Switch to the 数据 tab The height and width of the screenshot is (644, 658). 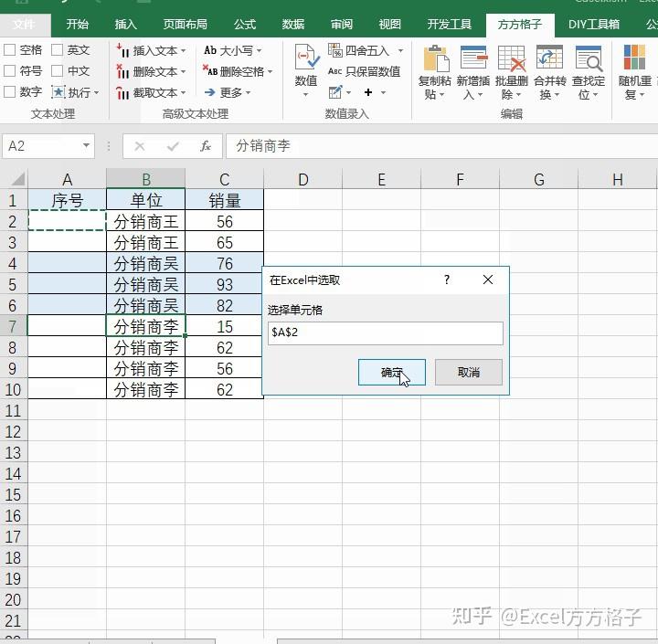[293, 25]
